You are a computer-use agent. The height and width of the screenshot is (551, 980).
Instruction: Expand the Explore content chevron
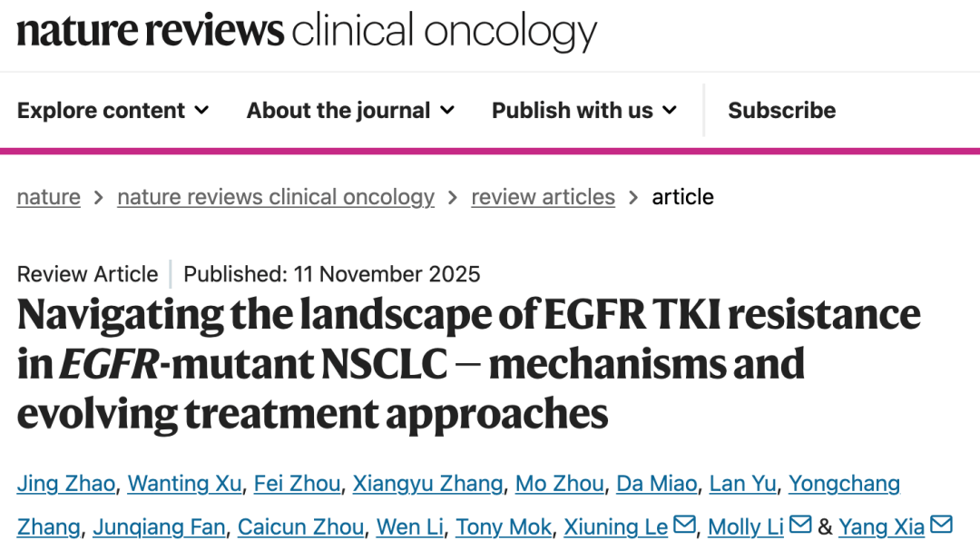tap(201, 111)
